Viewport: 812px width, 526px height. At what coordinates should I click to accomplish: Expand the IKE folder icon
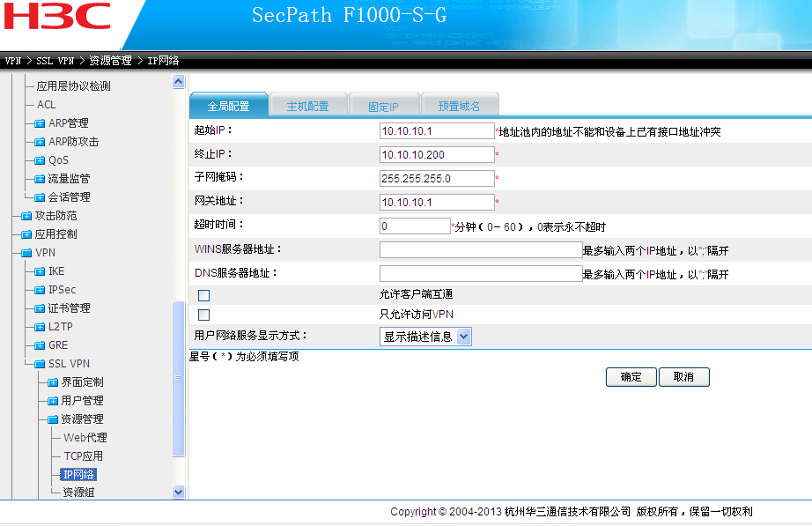click(40, 271)
